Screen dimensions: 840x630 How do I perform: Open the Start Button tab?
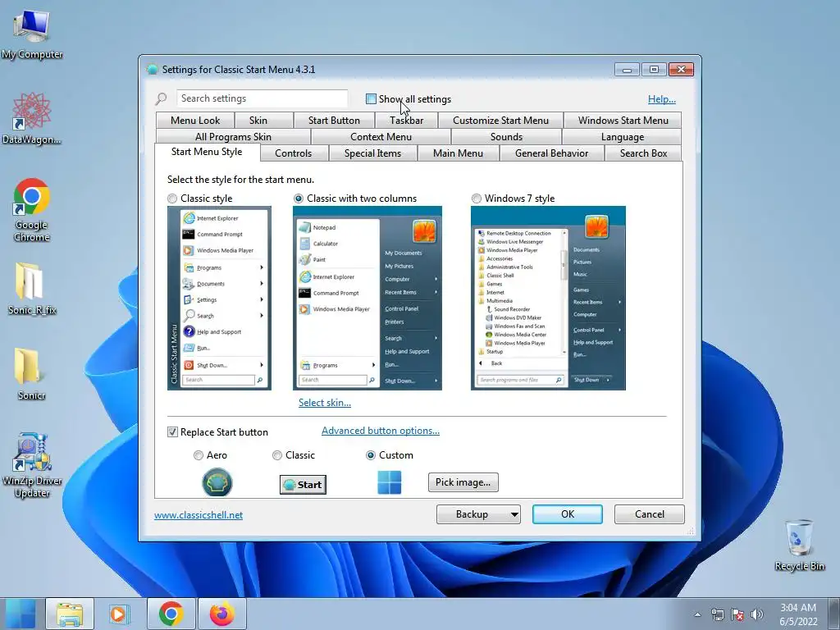(334, 121)
